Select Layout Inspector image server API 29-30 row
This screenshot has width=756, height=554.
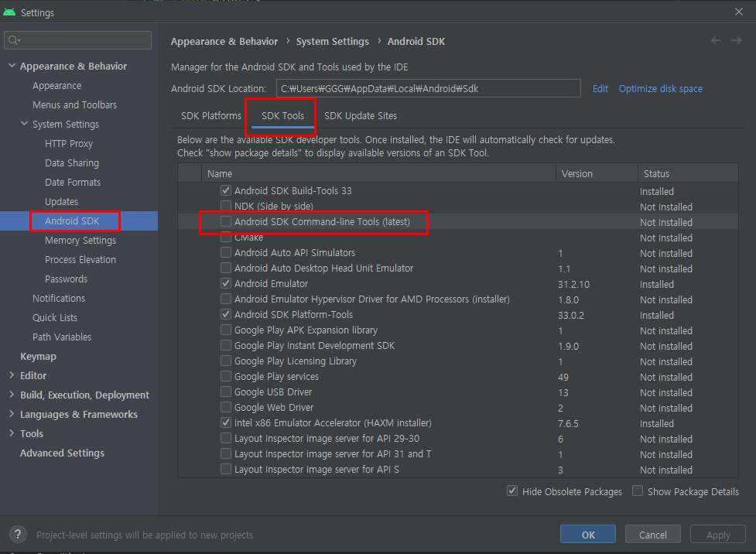tap(458, 438)
